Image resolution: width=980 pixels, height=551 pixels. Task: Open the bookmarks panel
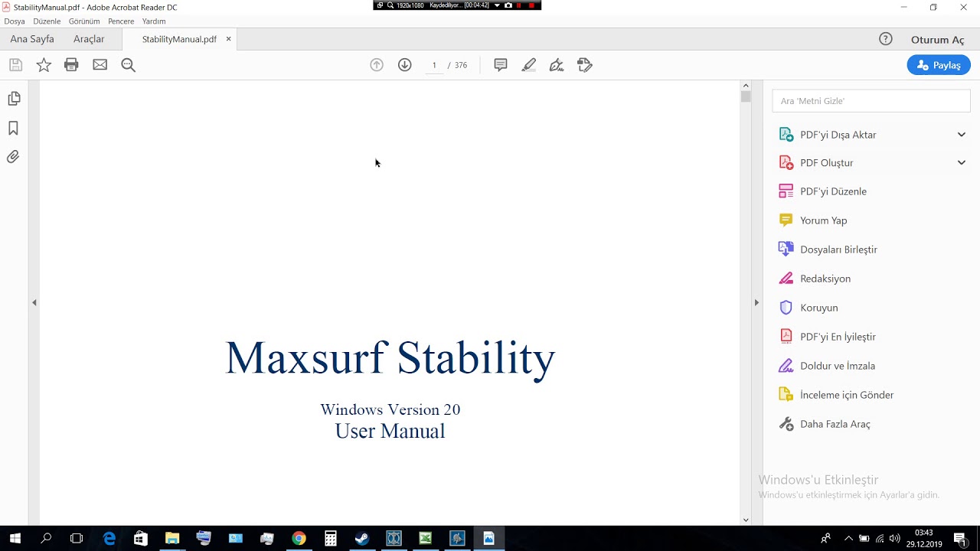pyautogui.click(x=13, y=129)
